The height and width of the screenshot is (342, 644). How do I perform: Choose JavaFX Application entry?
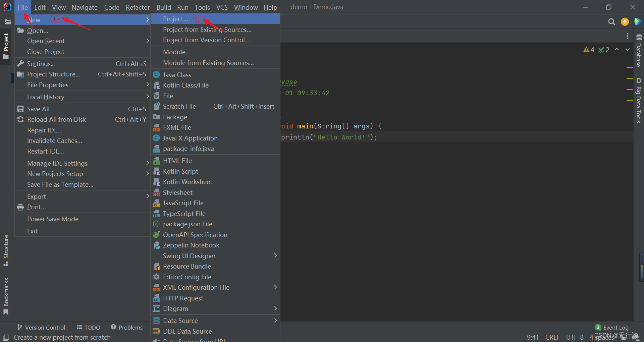click(x=215, y=138)
